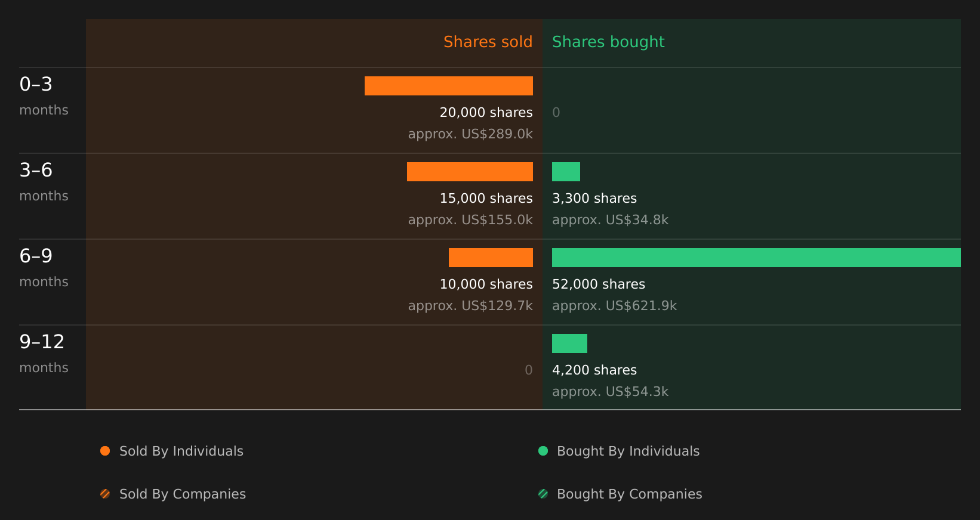The width and height of the screenshot is (980, 520).
Task: Click the 4,200 shares value
Action: tap(594, 370)
